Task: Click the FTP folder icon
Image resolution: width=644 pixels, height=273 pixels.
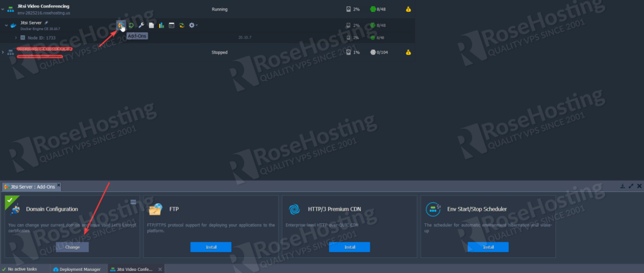Action: point(156,209)
